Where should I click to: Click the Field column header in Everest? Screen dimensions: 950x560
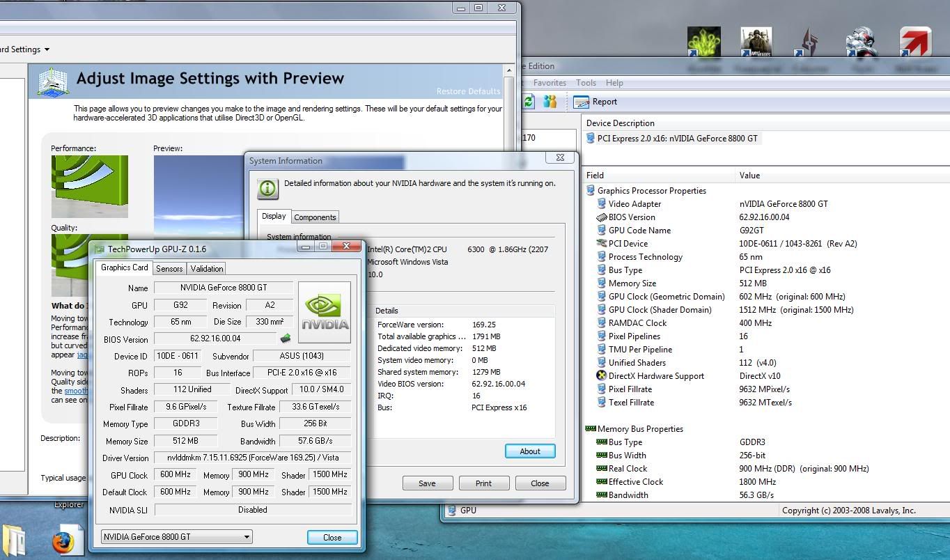[659, 176]
